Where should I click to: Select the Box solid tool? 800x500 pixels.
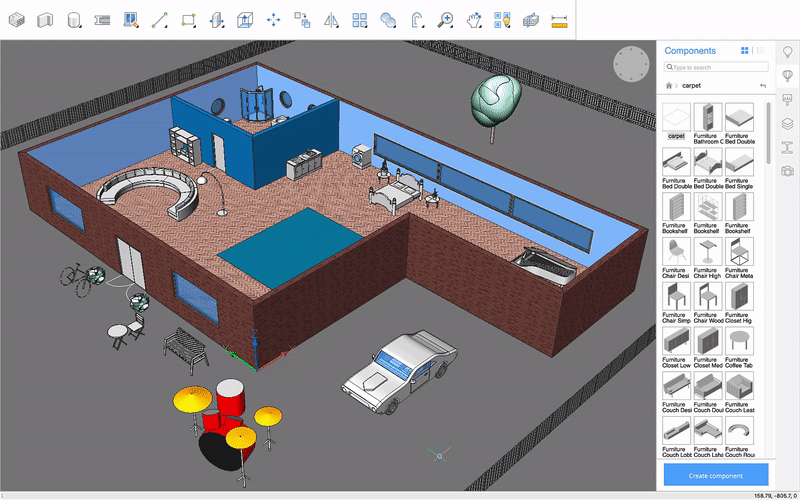coord(17,20)
